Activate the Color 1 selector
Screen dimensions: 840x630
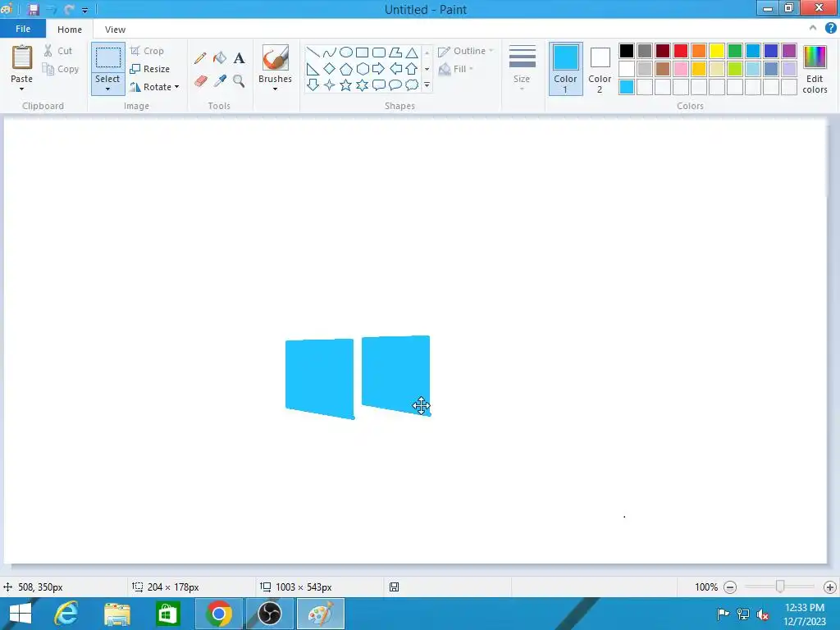click(566, 69)
